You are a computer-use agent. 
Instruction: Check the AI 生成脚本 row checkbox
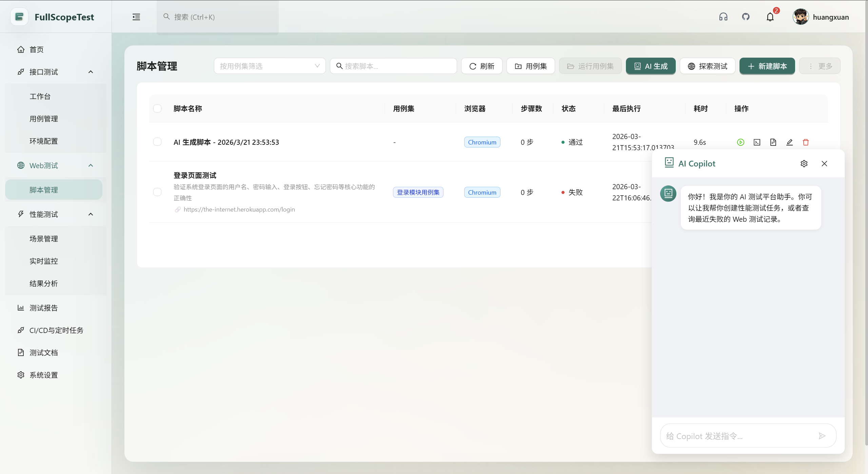click(x=157, y=142)
